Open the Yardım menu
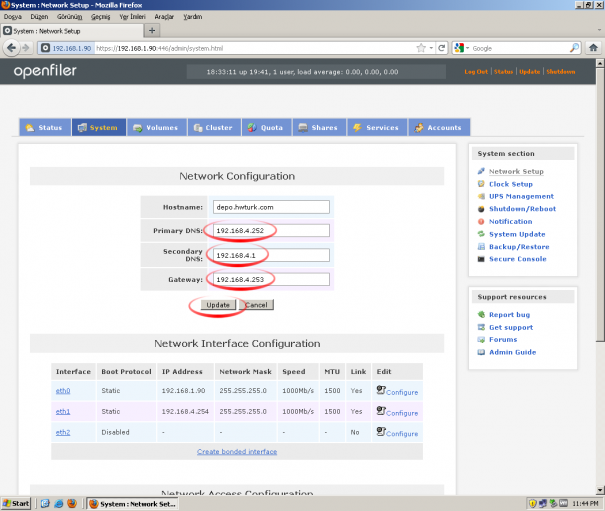 point(193,17)
